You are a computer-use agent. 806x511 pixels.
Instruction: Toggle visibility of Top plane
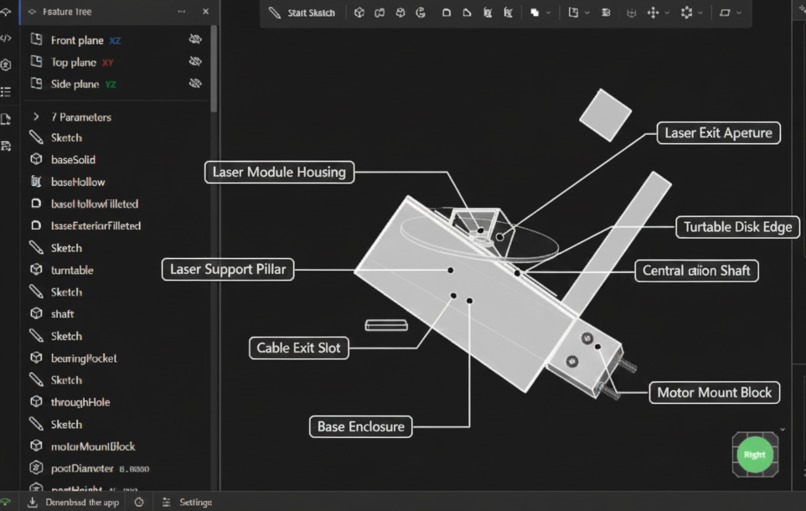click(195, 61)
